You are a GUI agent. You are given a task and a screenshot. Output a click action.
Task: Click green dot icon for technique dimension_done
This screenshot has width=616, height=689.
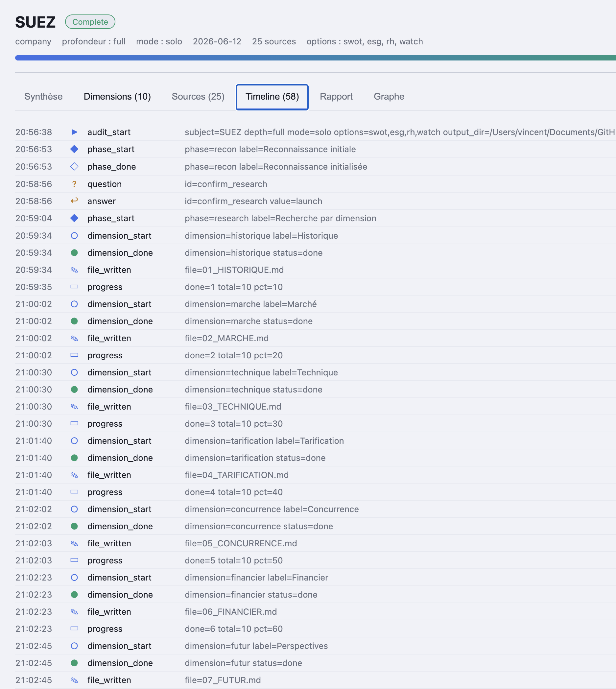tap(75, 390)
